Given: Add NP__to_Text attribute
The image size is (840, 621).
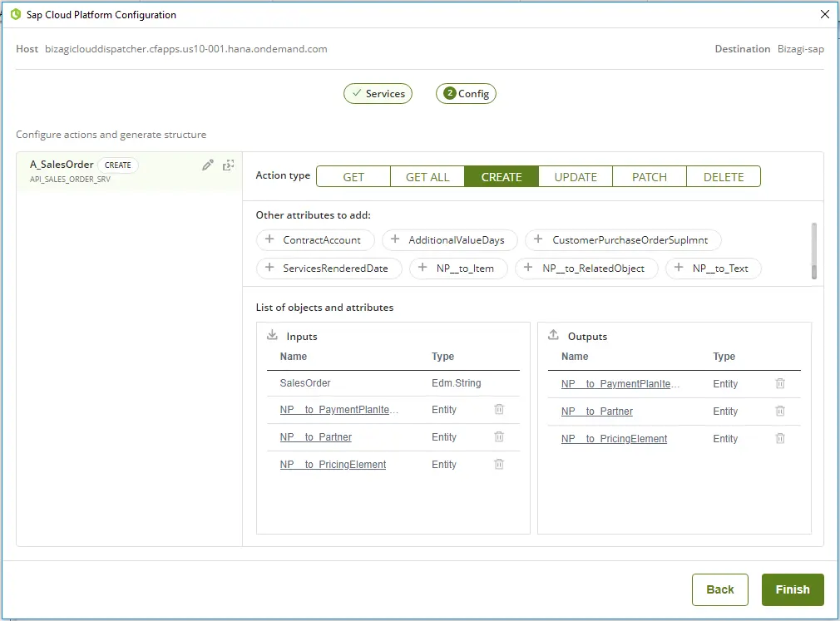Looking at the screenshot, I should (713, 269).
